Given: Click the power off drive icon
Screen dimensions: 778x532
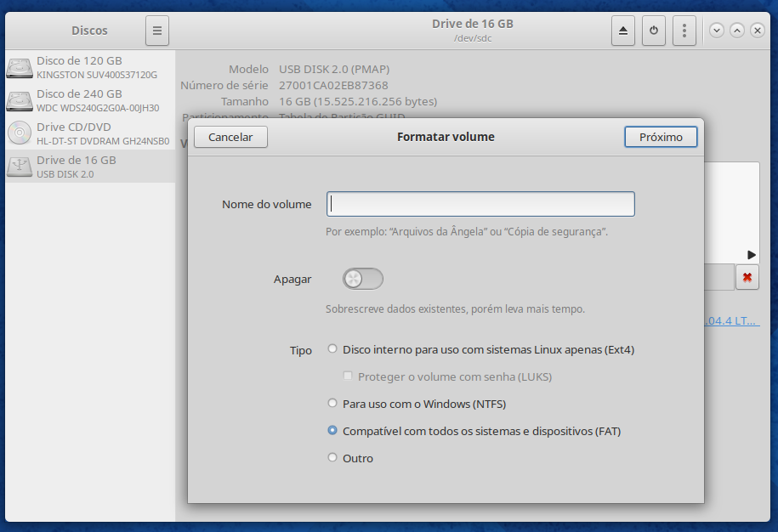Looking at the screenshot, I should point(654,31).
